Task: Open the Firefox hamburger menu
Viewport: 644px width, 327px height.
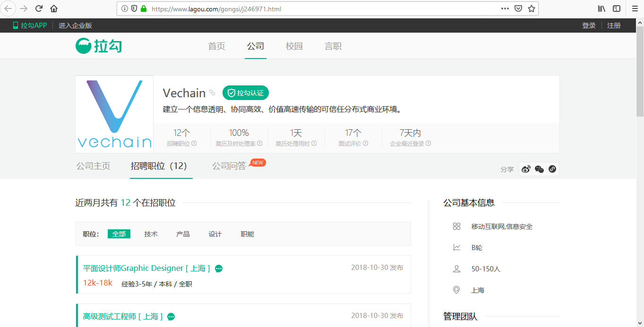Action: pos(635,8)
